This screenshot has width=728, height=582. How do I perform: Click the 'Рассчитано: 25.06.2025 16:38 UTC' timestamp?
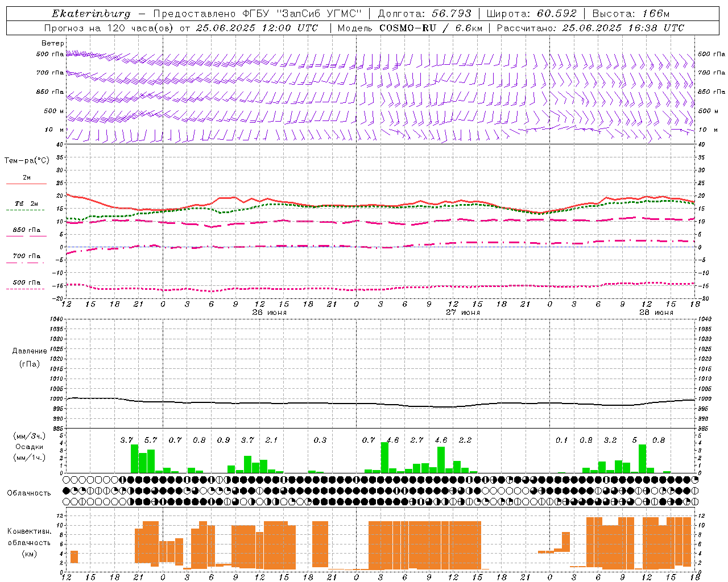pos(590,28)
